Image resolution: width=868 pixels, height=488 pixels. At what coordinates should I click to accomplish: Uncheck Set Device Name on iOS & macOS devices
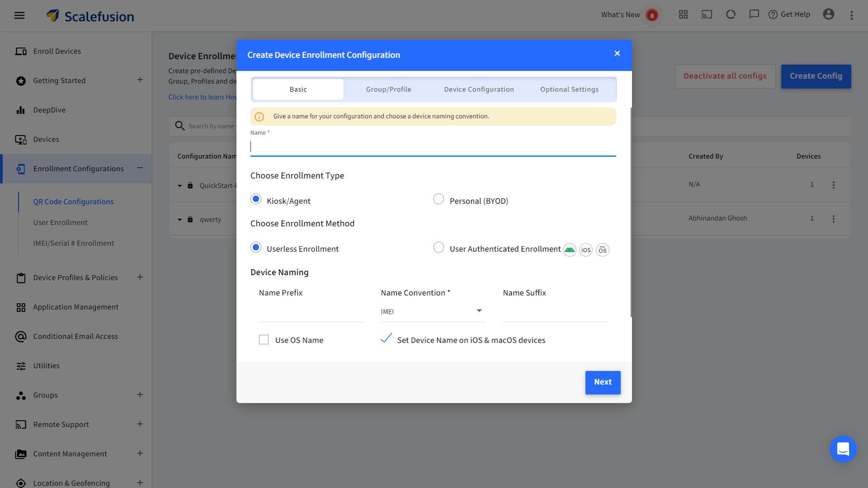(x=386, y=338)
